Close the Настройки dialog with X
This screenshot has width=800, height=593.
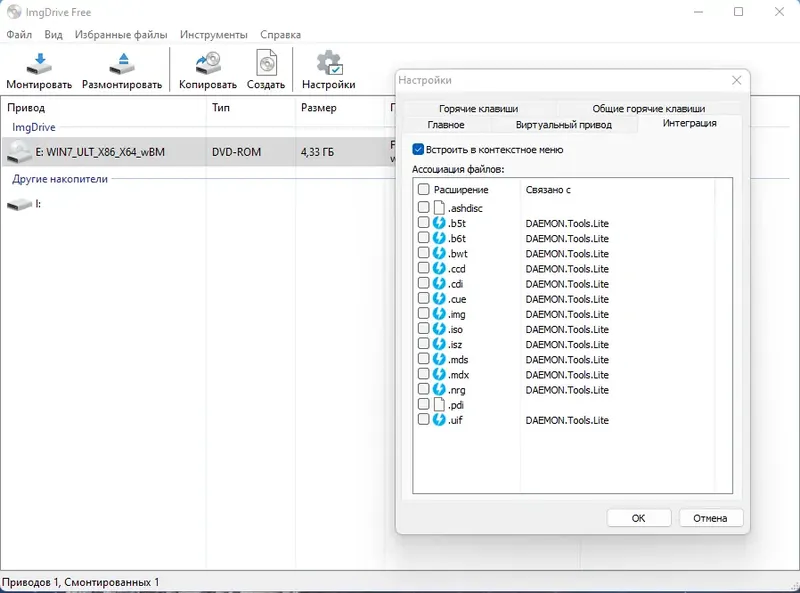(x=736, y=80)
